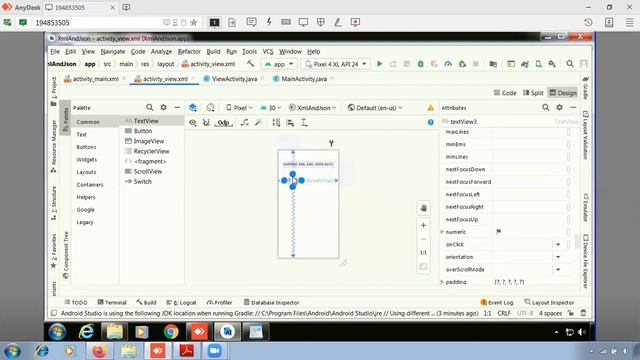Launch Chrome from the remote taskbar
This screenshot has width=640, height=360.
click(x=171, y=332)
